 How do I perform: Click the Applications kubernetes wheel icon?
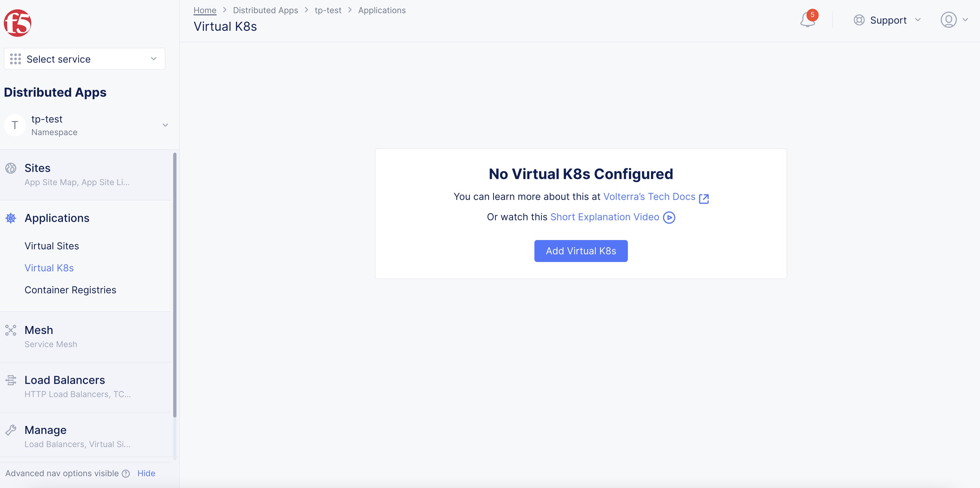tap(11, 218)
